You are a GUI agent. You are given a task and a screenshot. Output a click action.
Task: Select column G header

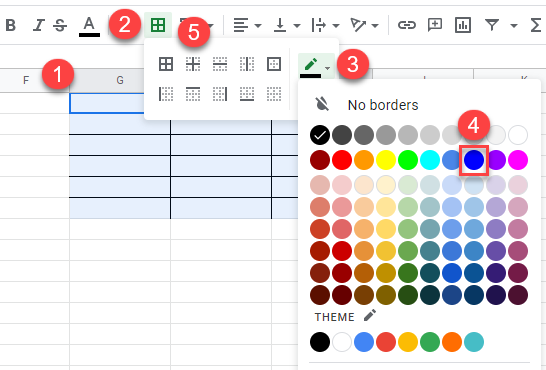click(120, 80)
